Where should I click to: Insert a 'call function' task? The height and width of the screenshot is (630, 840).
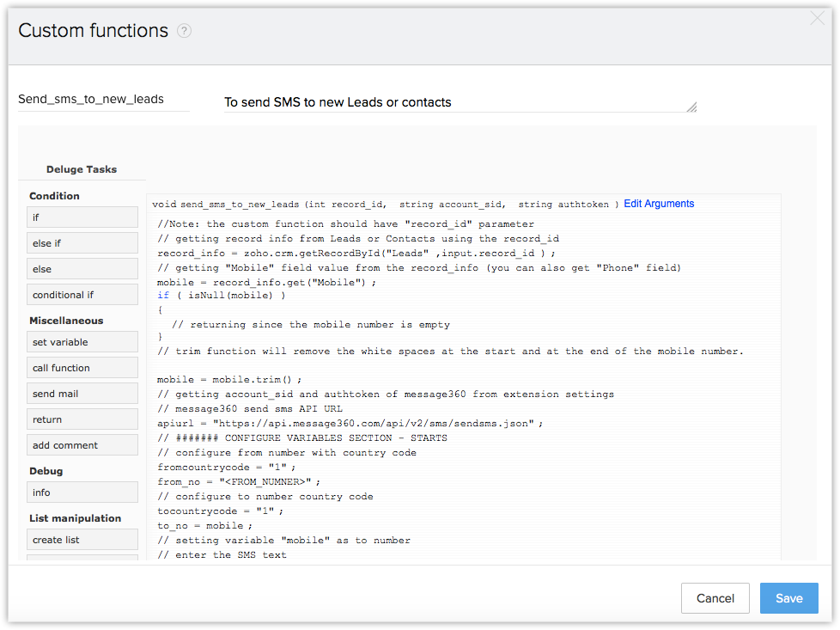[x=82, y=368]
